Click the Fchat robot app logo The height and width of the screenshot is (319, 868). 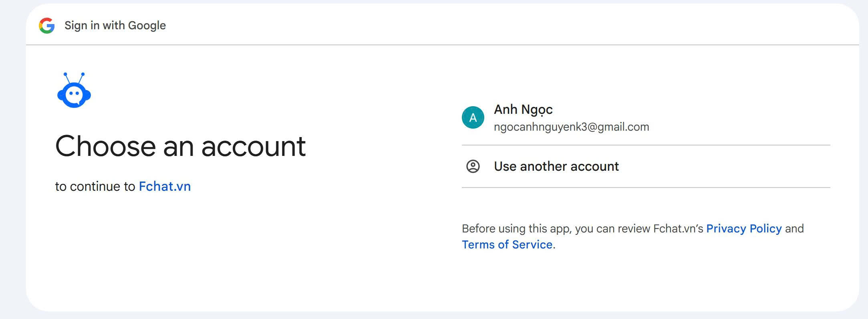click(74, 91)
